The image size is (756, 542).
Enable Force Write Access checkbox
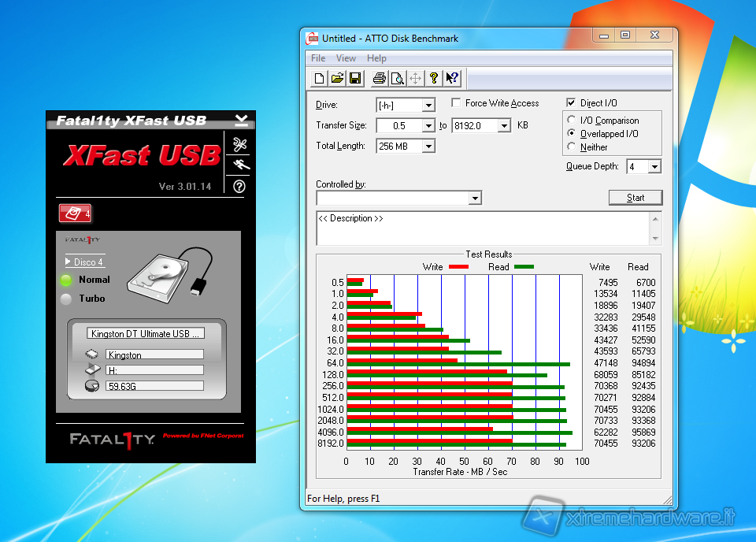pyautogui.click(x=457, y=103)
